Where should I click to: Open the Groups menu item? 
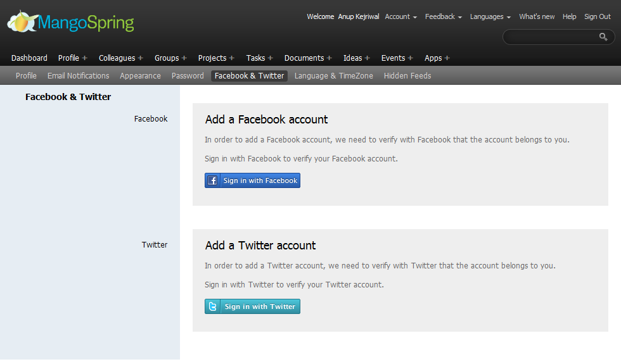[167, 58]
